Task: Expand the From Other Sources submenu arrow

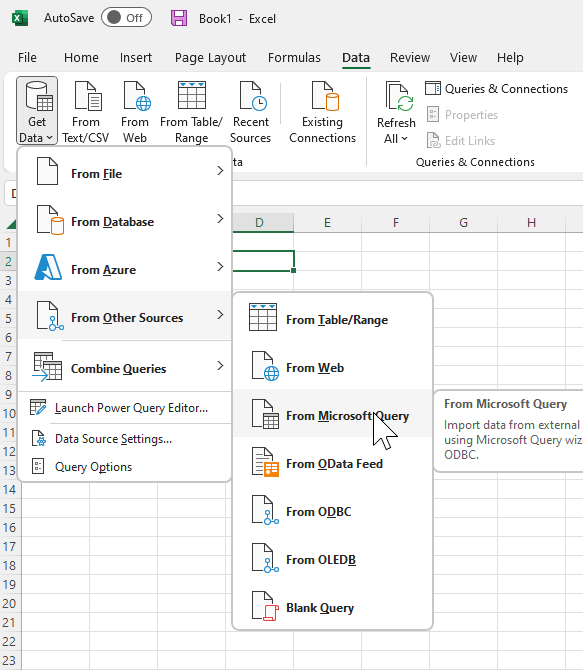Action: tap(220, 314)
